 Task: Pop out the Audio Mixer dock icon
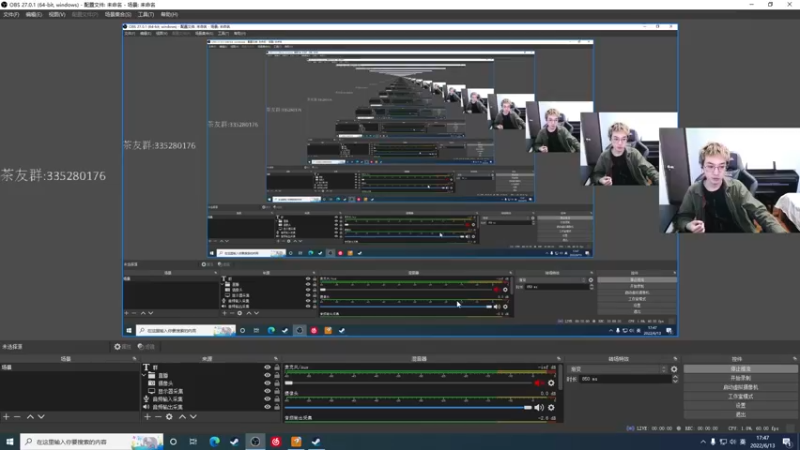559,359
